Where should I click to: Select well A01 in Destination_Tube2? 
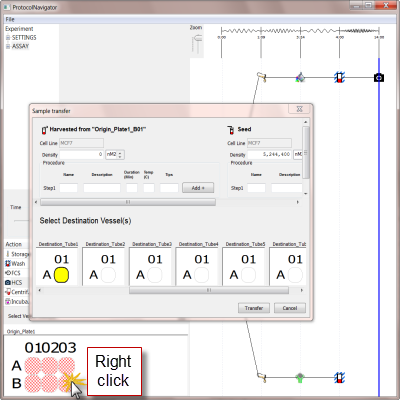coord(108,275)
